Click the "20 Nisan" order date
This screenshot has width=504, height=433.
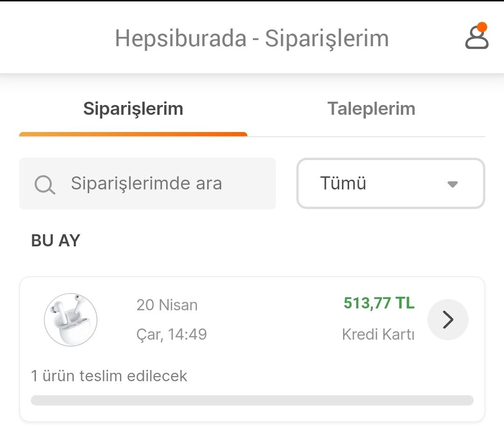167,305
